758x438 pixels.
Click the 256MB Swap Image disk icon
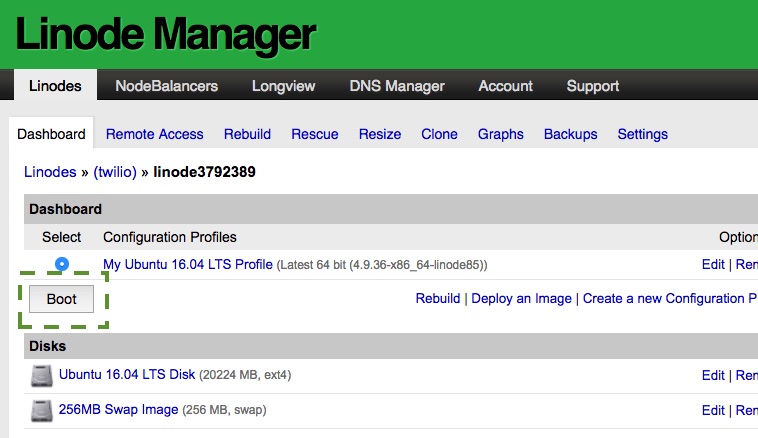coord(42,410)
